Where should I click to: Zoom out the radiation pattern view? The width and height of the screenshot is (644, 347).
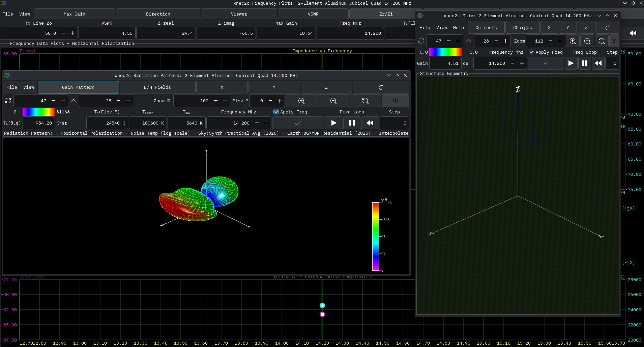coord(333,101)
